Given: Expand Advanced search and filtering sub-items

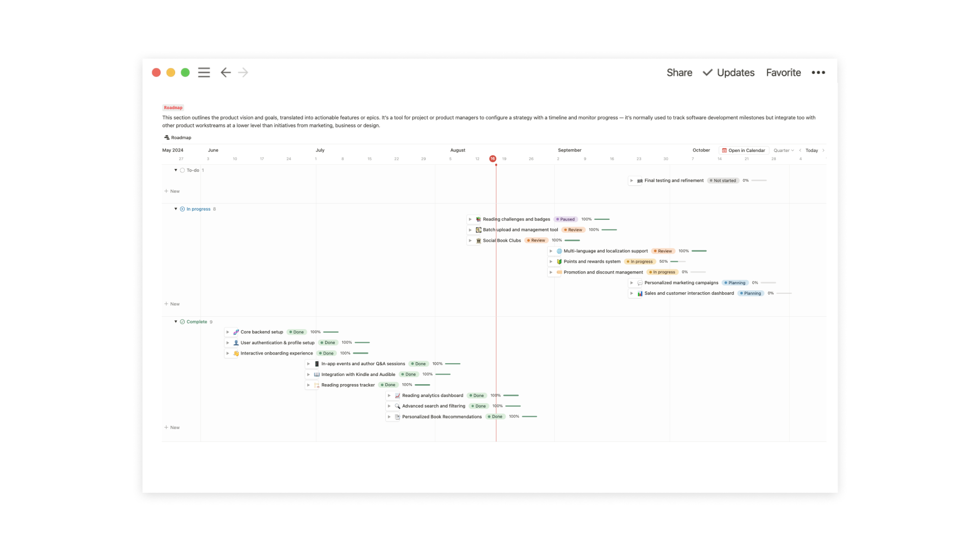Looking at the screenshot, I should [389, 406].
